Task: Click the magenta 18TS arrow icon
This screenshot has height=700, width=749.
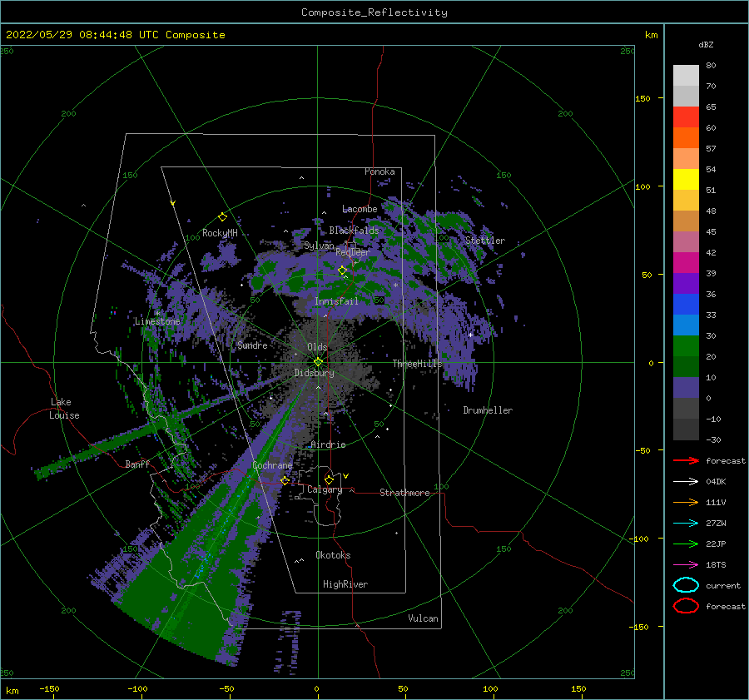Action: tap(686, 565)
